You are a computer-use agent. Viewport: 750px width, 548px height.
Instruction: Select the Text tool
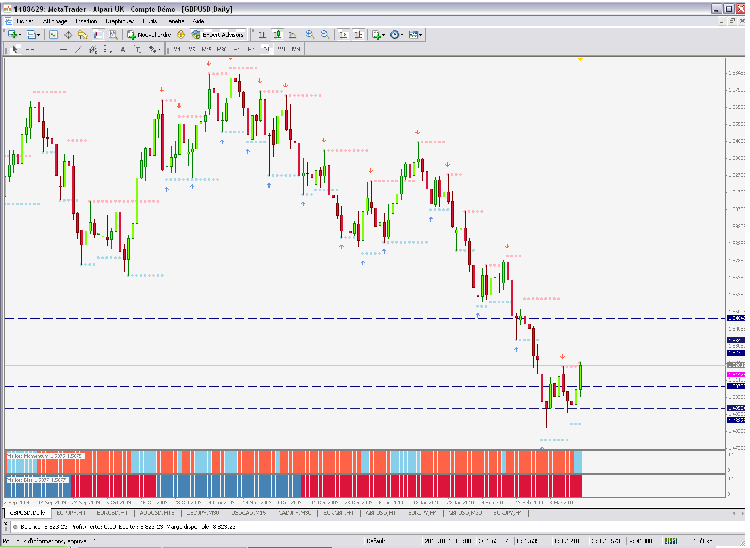pos(122,49)
